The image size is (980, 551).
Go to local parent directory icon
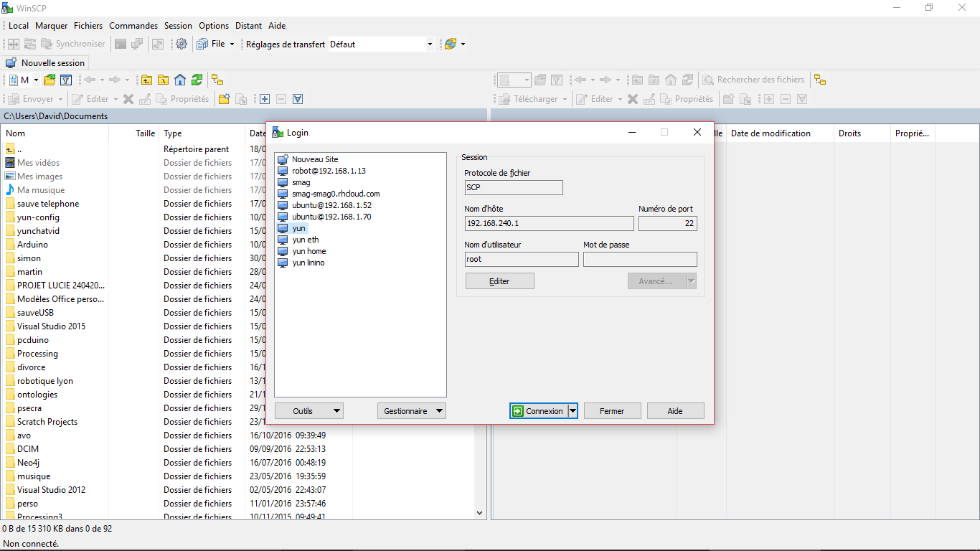[x=147, y=80]
